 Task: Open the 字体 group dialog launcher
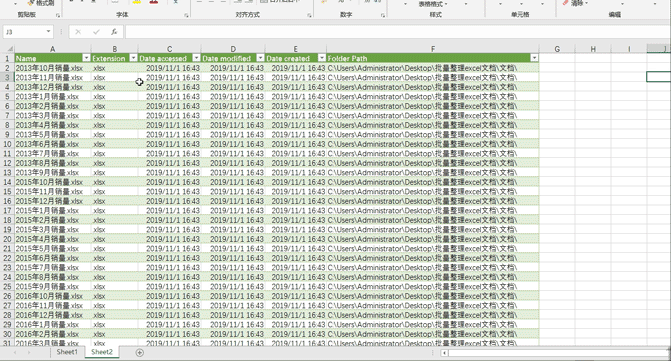[186, 15]
